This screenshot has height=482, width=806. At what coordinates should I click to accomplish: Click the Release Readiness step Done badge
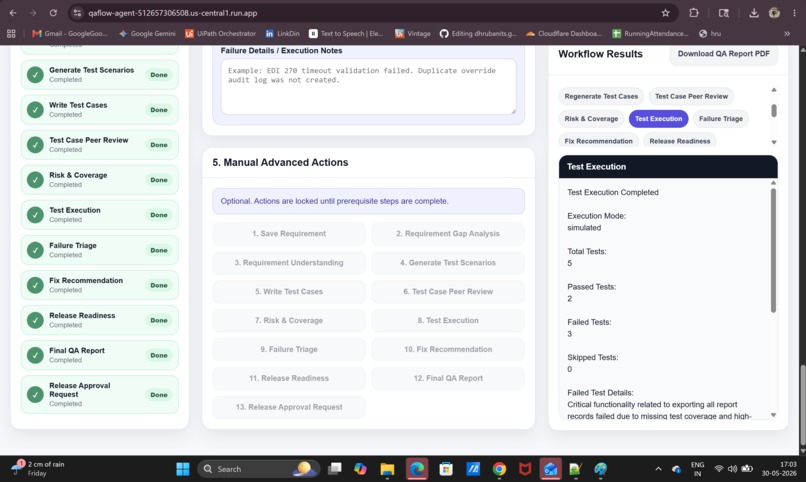click(x=159, y=320)
